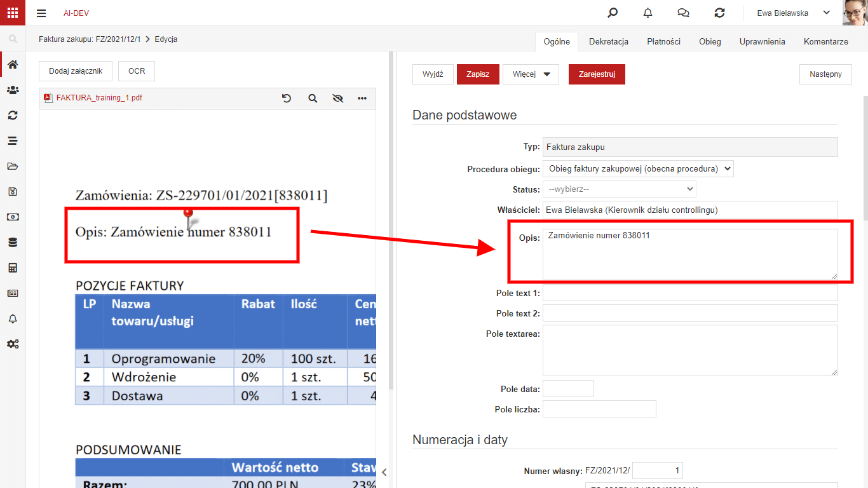Open the Płatności tab
Screen dimensions: 868x488
coord(663,41)
